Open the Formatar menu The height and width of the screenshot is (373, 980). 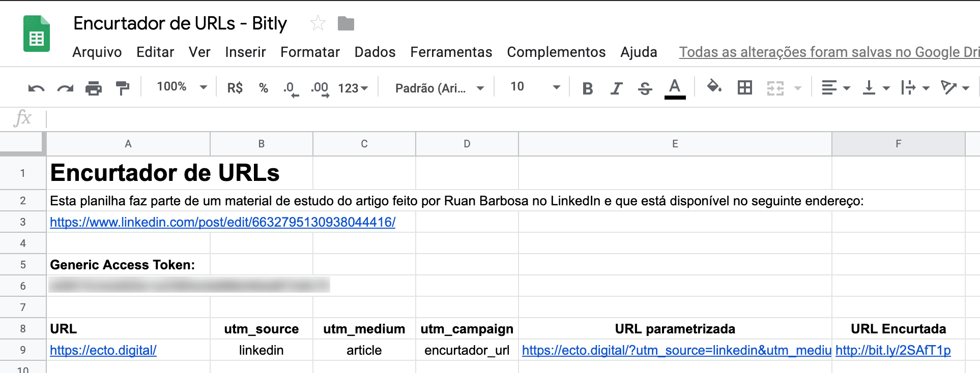310,52
